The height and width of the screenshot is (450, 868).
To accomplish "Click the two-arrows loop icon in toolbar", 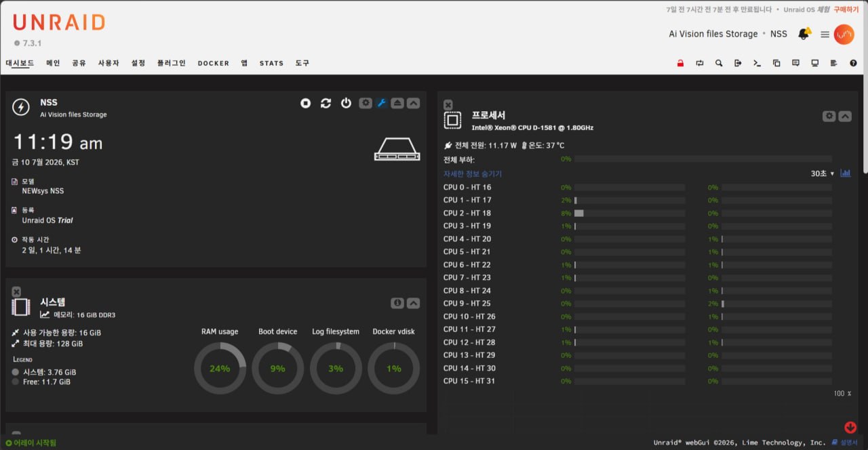I will click(x=700, y=63).
